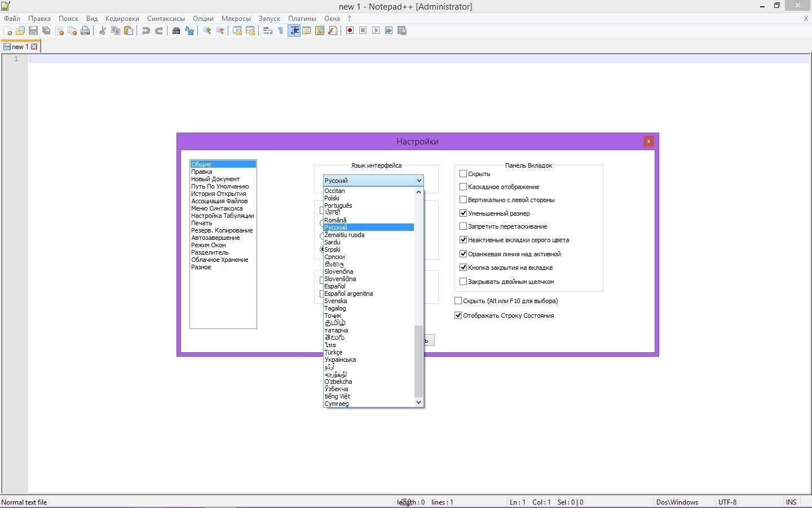
Task: Switch to the new 1 document tab
Action: coord(20,47)
